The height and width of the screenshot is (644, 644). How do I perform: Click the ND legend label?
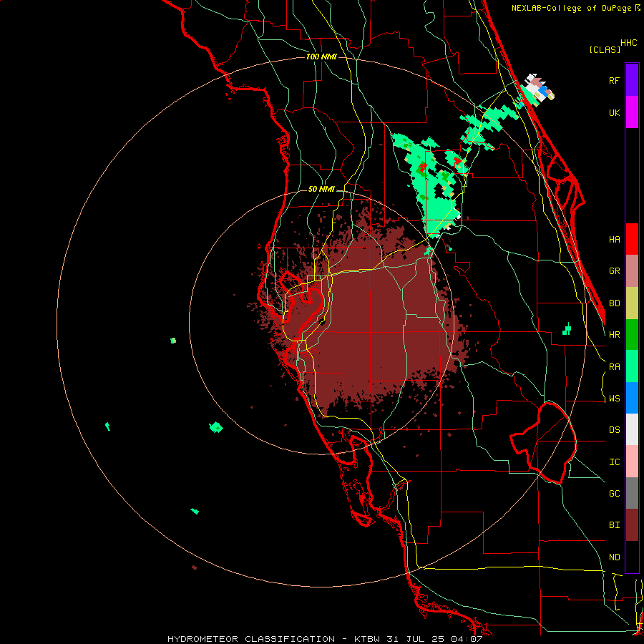point(614,557)
